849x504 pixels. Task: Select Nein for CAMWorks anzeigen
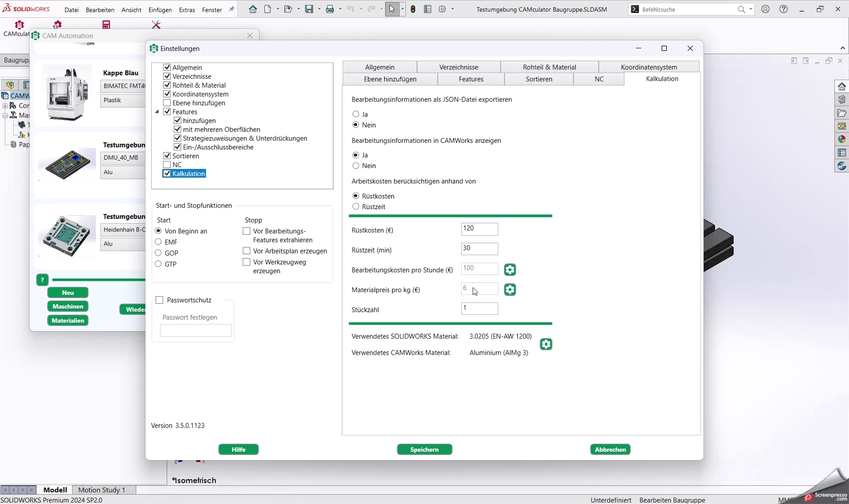point(356,166)
